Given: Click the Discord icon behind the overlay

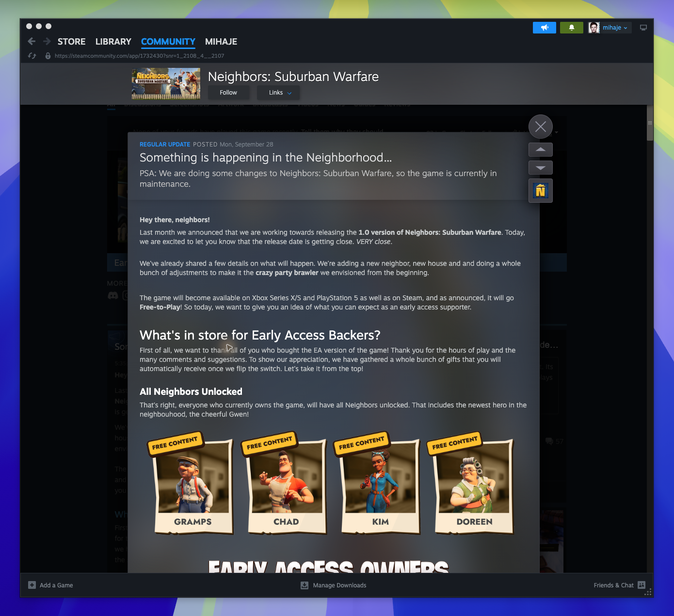Looking at the screenshot, I should [113, 295].
